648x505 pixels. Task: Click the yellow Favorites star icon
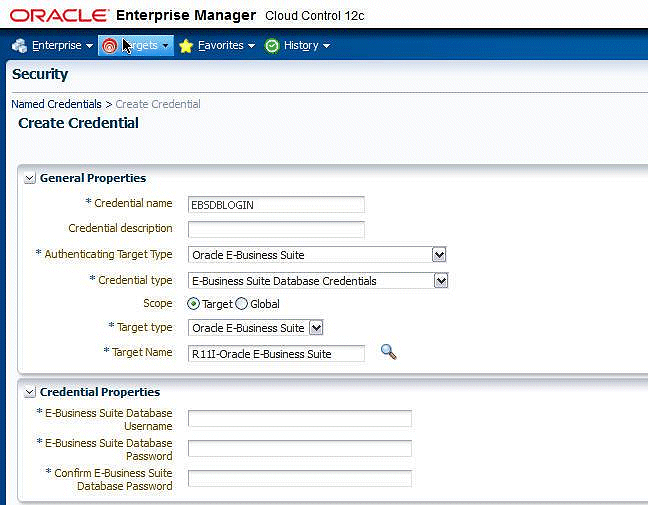(186, 45)
